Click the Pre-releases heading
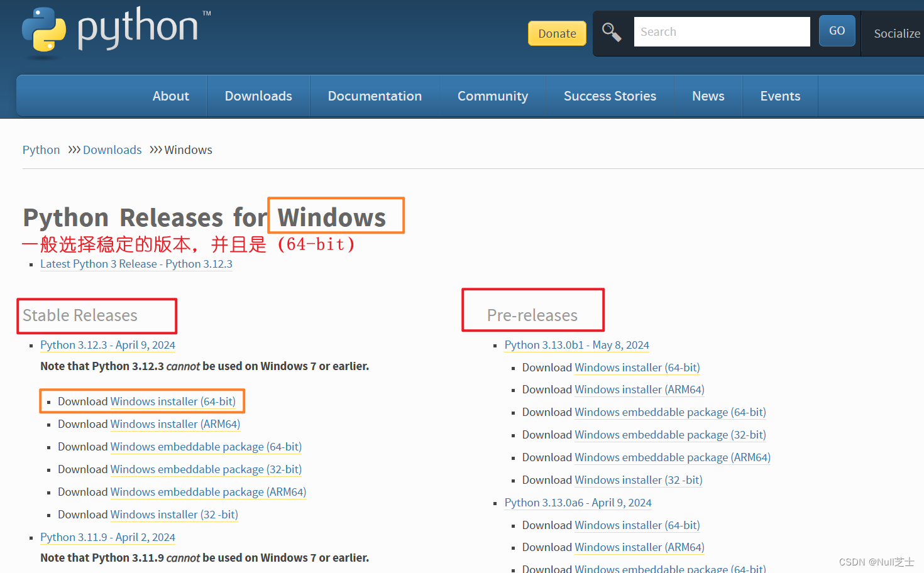The height and width of the screenshot is (573, 924). tap(532, 315)
